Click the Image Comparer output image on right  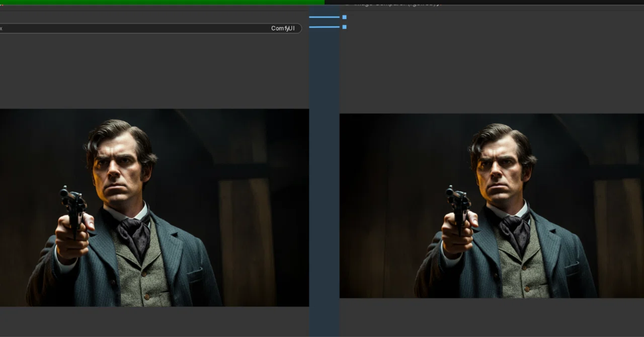(x=492, y=206)
